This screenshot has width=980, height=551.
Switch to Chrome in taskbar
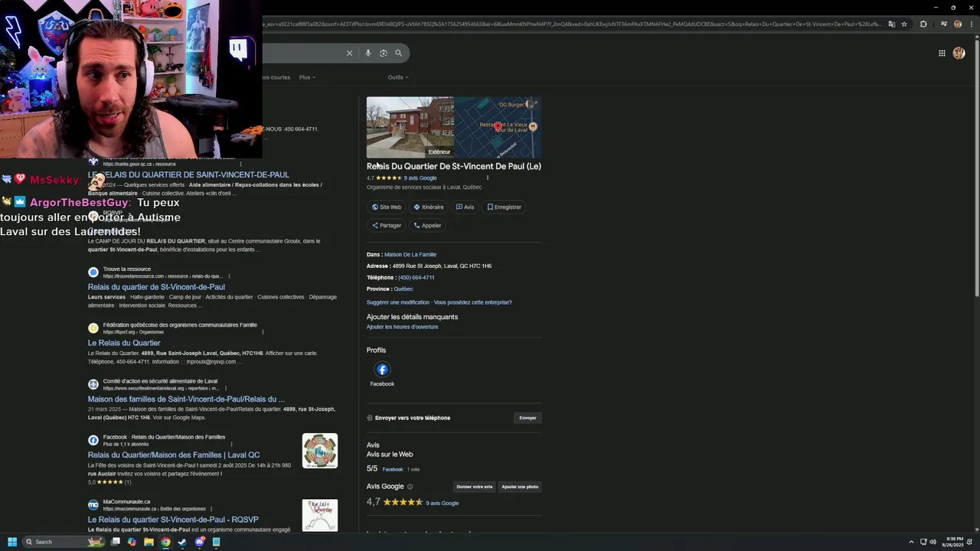tap(165, 542)
